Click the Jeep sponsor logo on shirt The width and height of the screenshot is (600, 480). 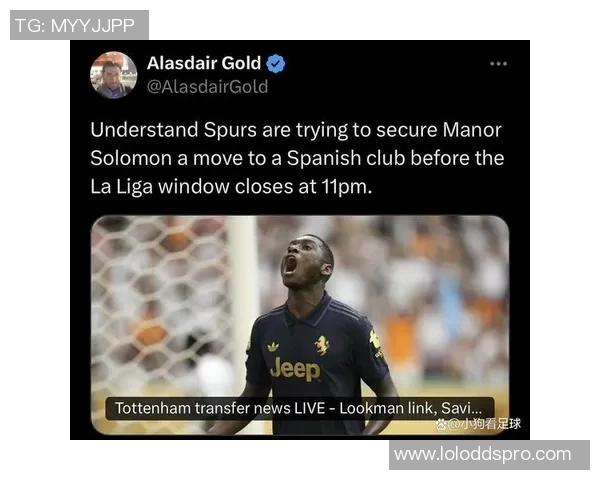point(295,369)
